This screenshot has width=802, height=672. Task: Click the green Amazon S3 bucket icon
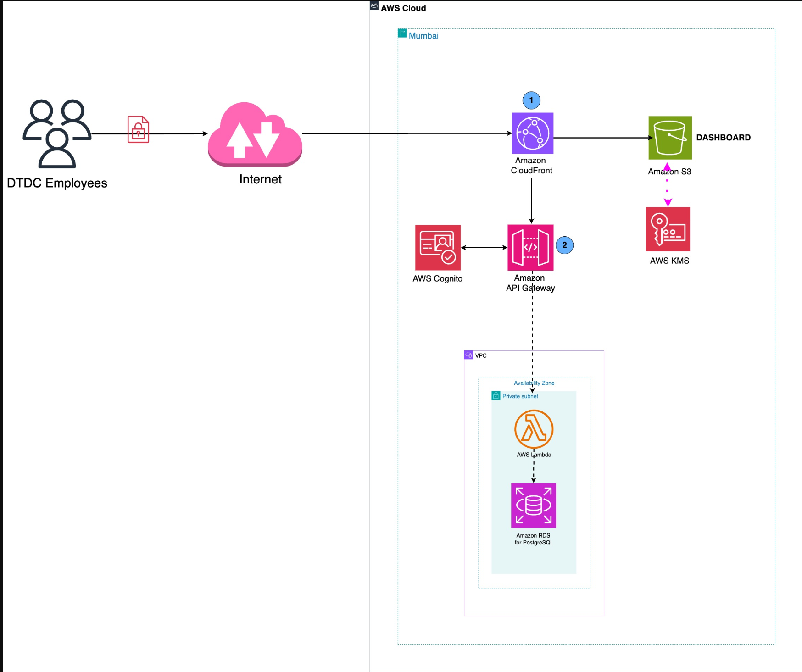669,138
